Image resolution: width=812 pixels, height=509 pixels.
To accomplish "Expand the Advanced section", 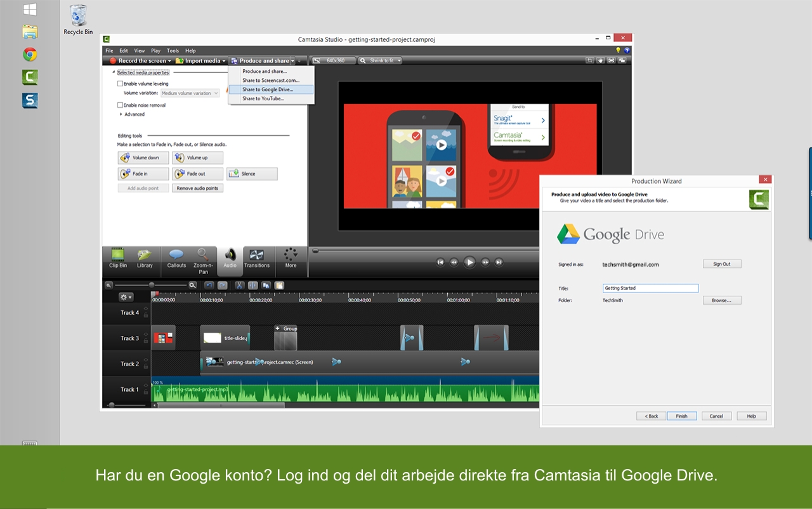I will coord(121,114).
